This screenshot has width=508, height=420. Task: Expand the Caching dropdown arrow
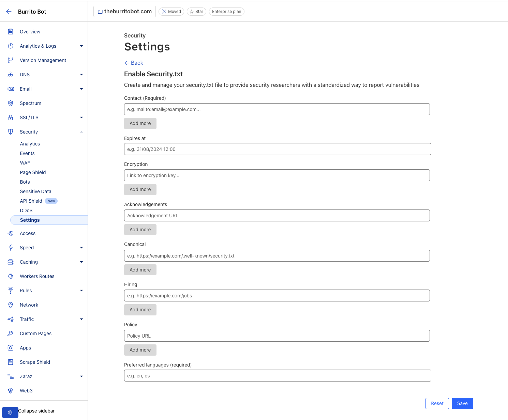pos(81,262)
